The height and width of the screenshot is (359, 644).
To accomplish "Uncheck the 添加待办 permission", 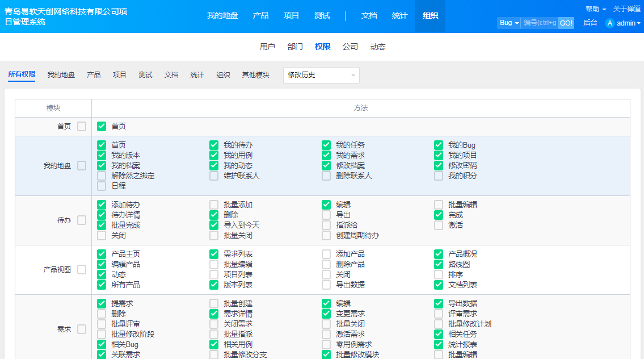I will tap(102, 204).
